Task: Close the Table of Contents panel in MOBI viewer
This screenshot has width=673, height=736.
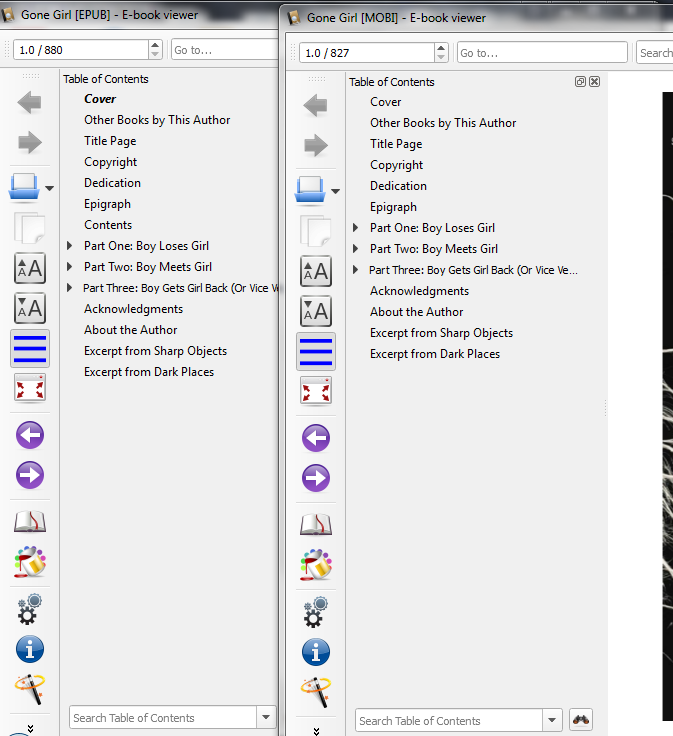Action: [594, 82]
